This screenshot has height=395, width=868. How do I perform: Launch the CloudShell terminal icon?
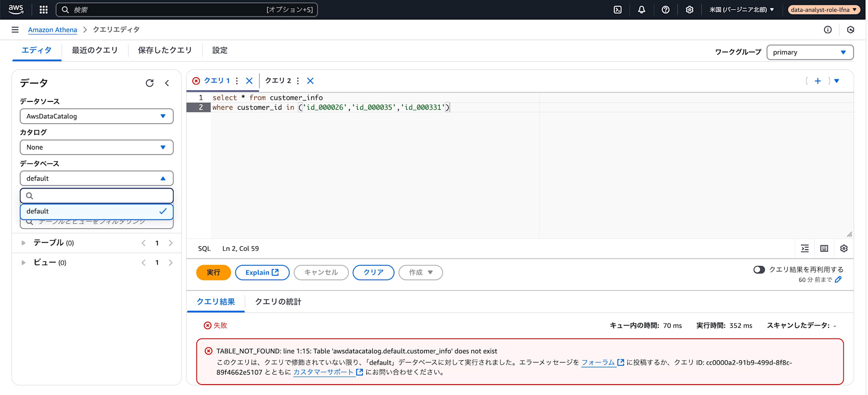point(618,10)
